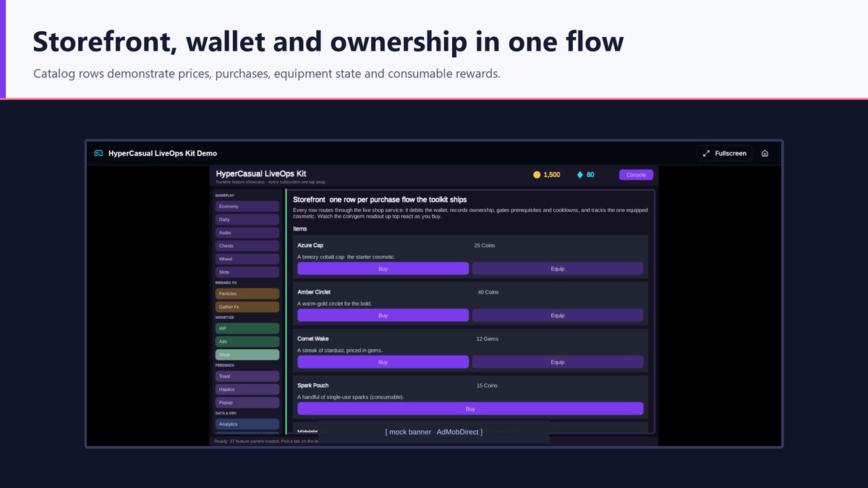Click the gamepad icon beside HyperCasual LiveOps Kit Demo
Screen dimensions: 868x488
click(x=98, y=153)
